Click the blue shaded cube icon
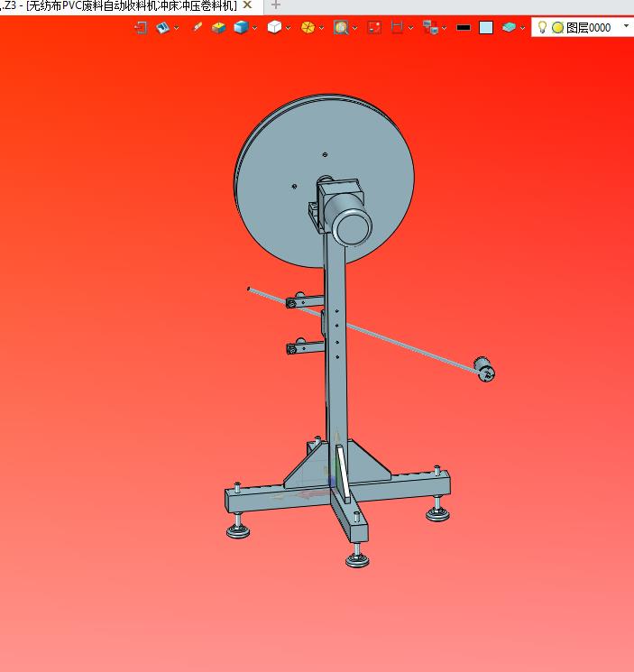Screen dimensions: 634x672 [x=241, y=27]
